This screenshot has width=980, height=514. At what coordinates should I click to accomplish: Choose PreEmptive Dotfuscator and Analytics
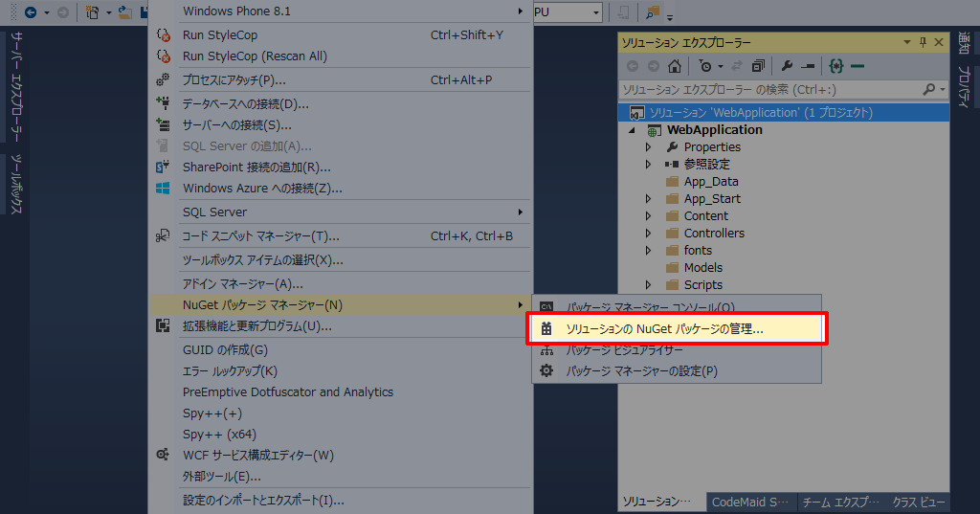(x=340, y=392)
